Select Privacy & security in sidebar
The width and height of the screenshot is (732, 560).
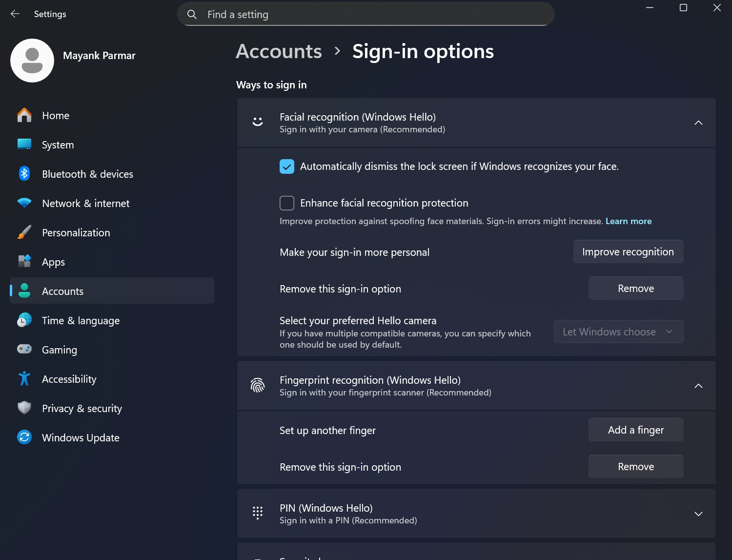point(24,408)
